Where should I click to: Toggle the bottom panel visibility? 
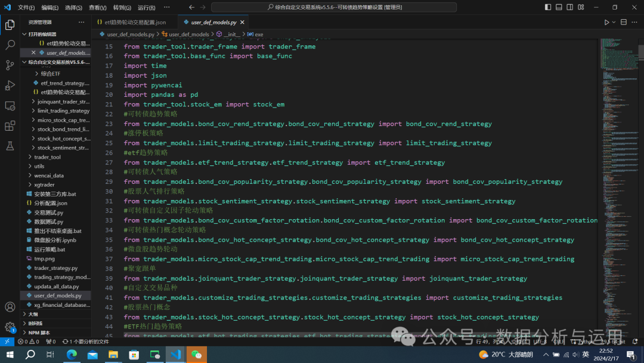559,7
